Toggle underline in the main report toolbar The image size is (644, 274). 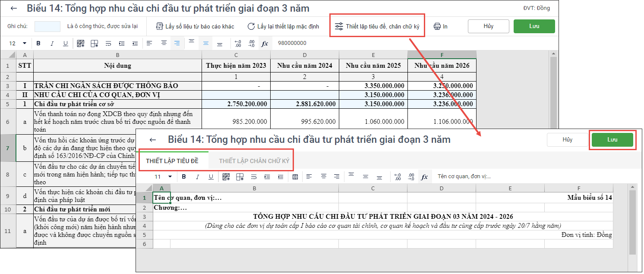66,43
